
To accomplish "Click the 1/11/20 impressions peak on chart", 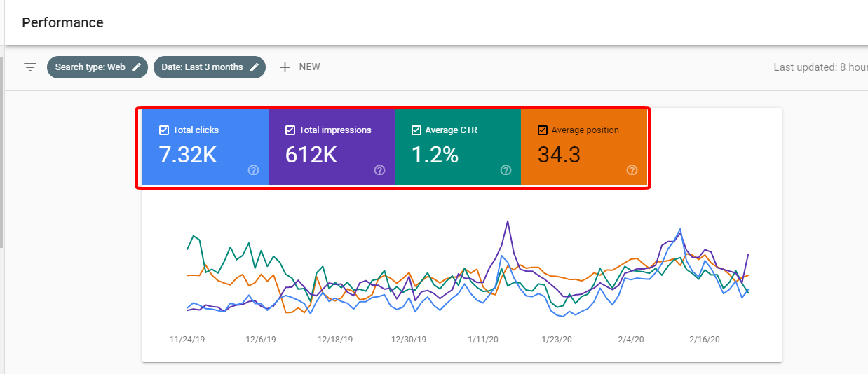I will [507, 221].
